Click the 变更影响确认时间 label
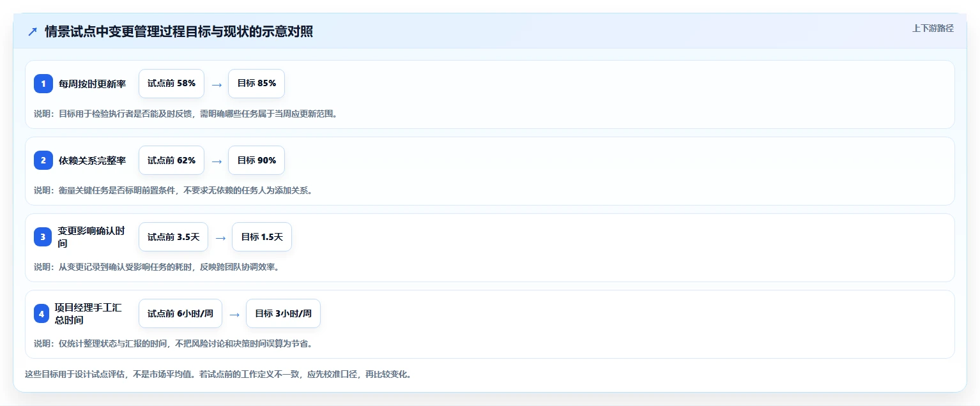The width and height of the screenshot is (980, 406). [x=91, y=237]
